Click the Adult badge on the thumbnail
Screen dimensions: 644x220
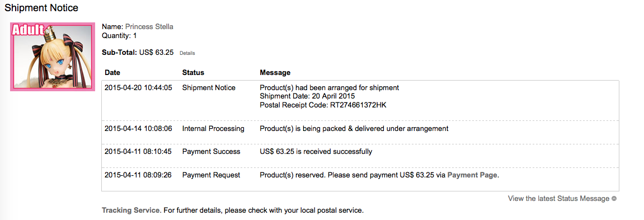tap(28, 30)
